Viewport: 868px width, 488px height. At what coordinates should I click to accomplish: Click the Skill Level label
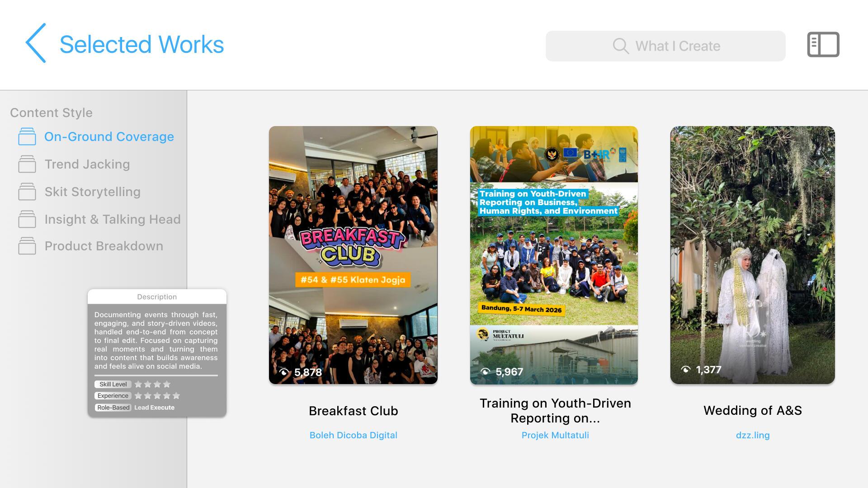113,384
